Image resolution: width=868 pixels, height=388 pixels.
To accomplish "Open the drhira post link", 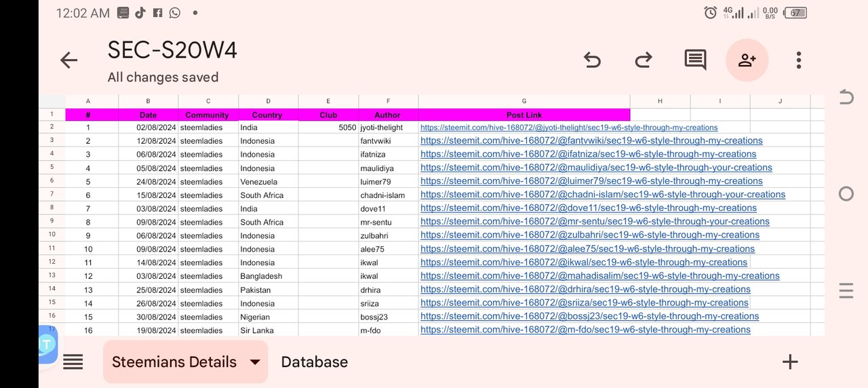I will click(x=585, y=290).
